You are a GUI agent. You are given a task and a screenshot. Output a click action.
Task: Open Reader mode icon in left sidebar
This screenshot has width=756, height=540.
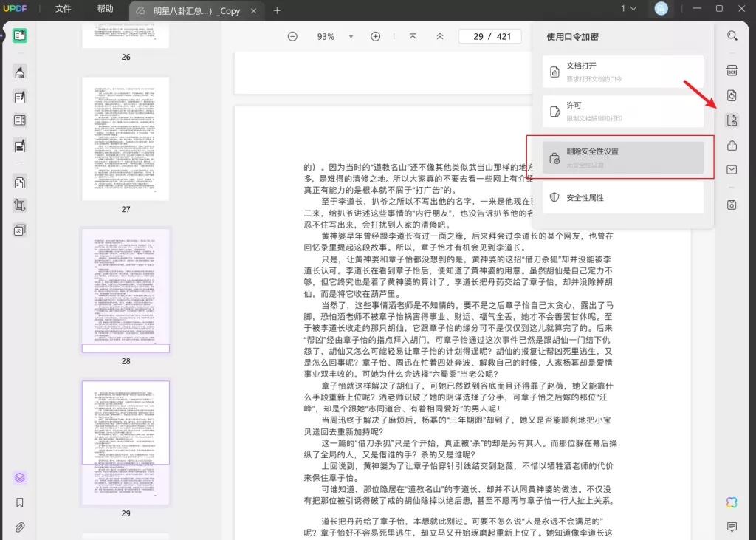[20, 35]
